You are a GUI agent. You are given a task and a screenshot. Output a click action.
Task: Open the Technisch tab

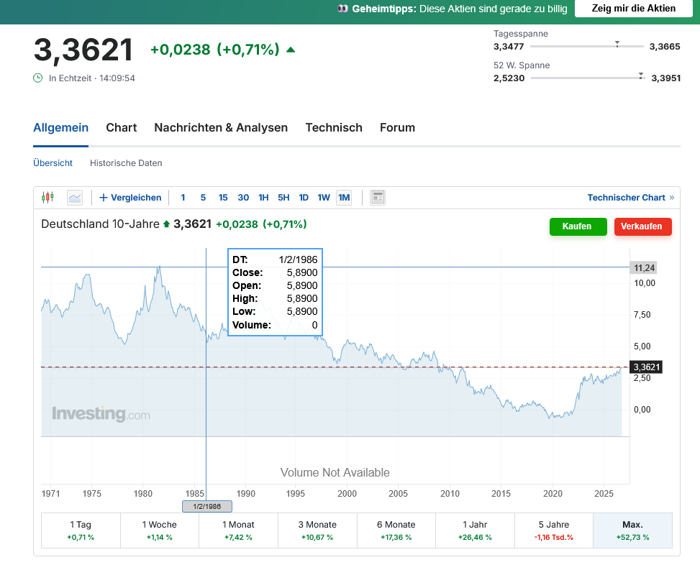(x=334, y=128)
